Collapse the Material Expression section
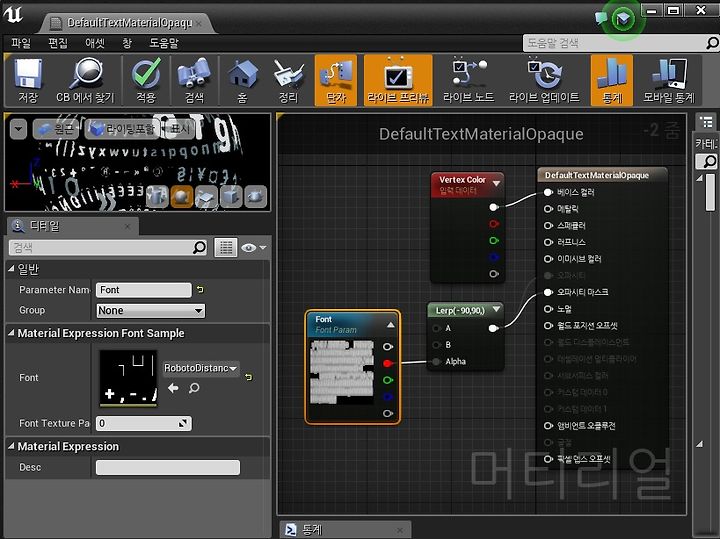This screenshot has width=720, height=539. (11, 446)
